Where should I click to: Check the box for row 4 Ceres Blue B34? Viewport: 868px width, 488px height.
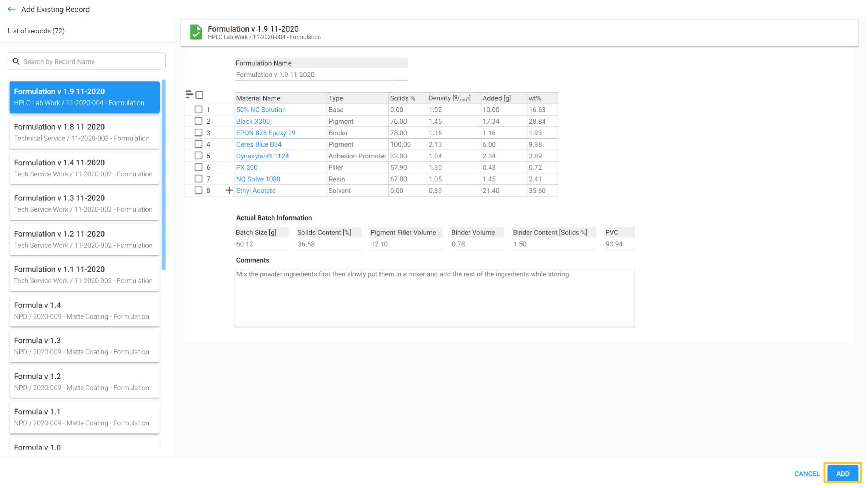tap(199, 144)
